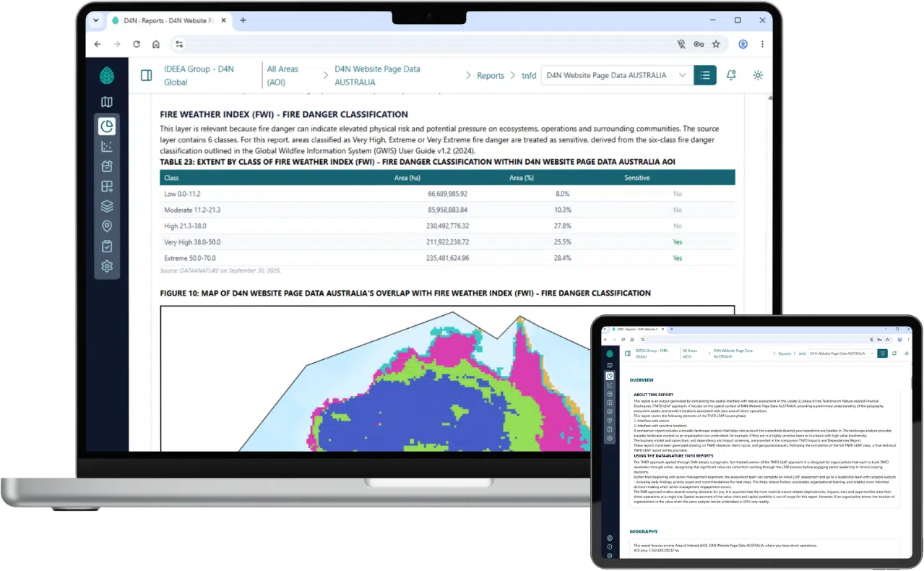Open tab search chevron in laptop browser
The height and width of the screenshot is (571, 924).
coord(96,20)
